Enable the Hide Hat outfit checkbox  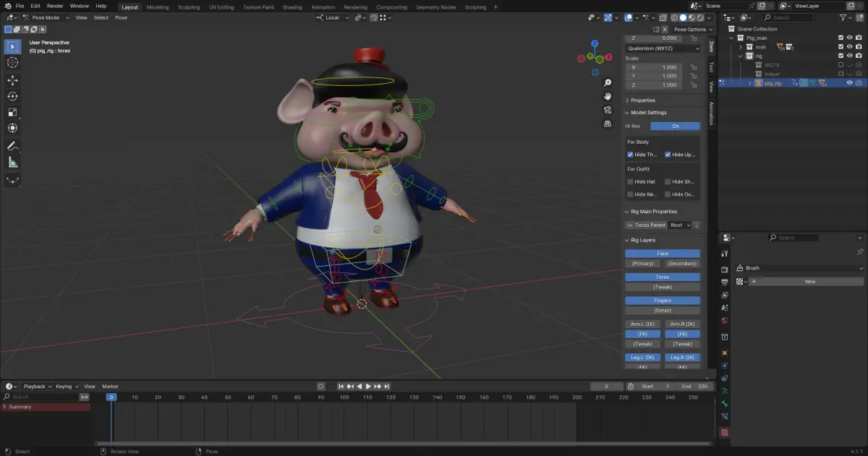click(630, 181)
